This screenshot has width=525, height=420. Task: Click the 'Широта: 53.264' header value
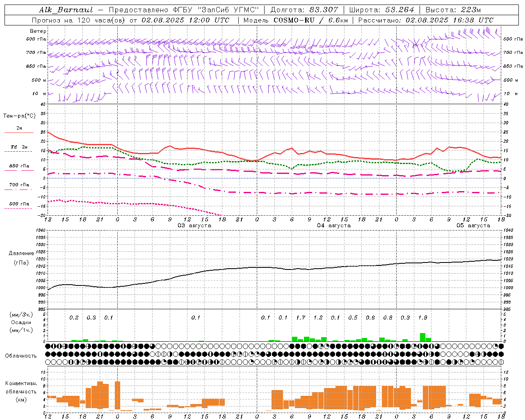click(381, 10)
